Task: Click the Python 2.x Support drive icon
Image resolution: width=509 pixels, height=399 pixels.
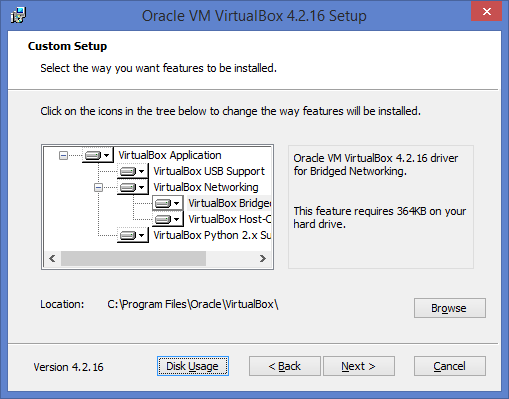Action: coord(128,235)
